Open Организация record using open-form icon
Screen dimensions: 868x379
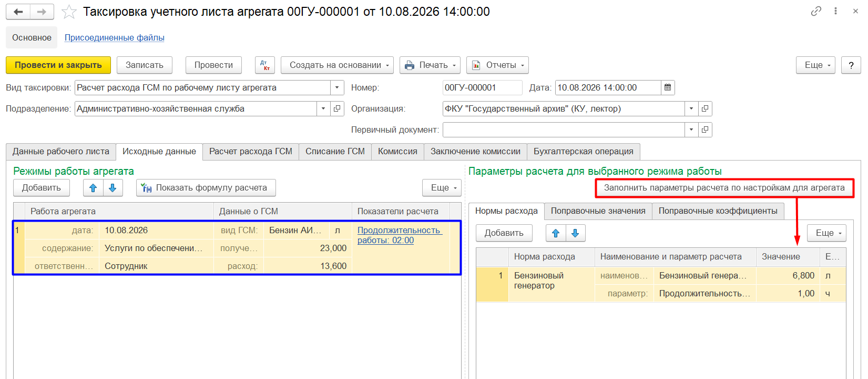pyautogui.click(x=705, y=109)
